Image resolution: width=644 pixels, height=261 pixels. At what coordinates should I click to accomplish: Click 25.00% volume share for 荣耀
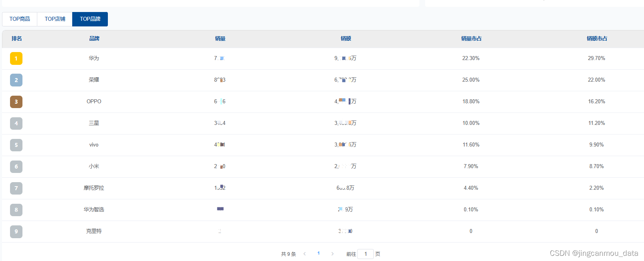coord(471,80)
